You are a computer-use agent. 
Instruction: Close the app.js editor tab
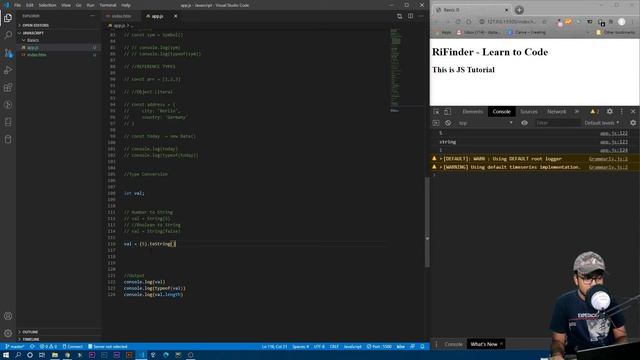[176, 16]
